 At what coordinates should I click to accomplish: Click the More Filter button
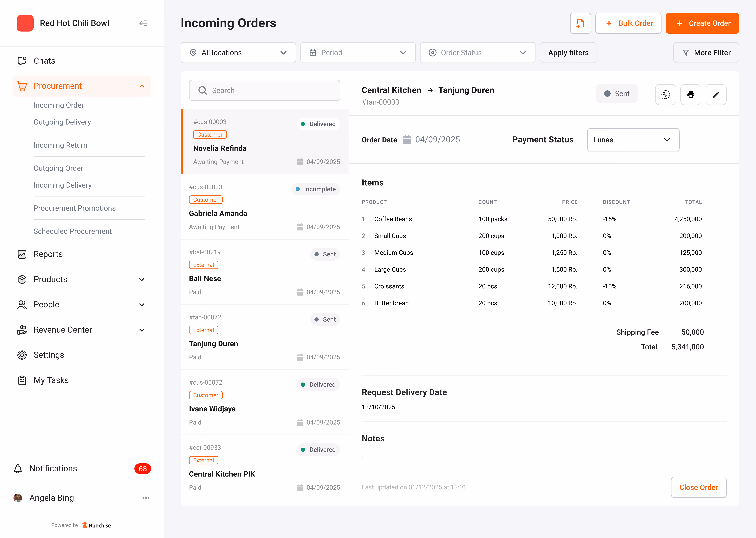pos(706,53)
